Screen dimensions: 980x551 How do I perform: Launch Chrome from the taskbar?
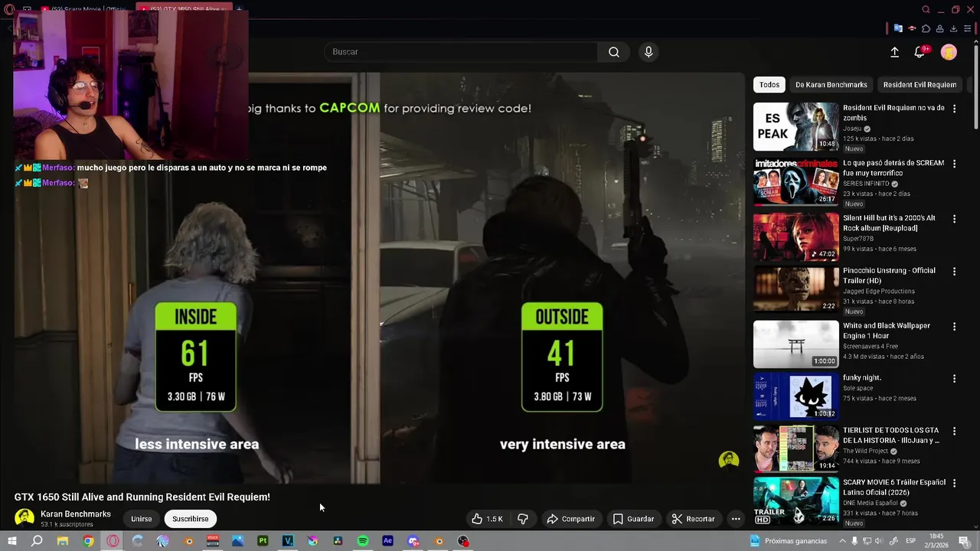(x=88, y=541)
